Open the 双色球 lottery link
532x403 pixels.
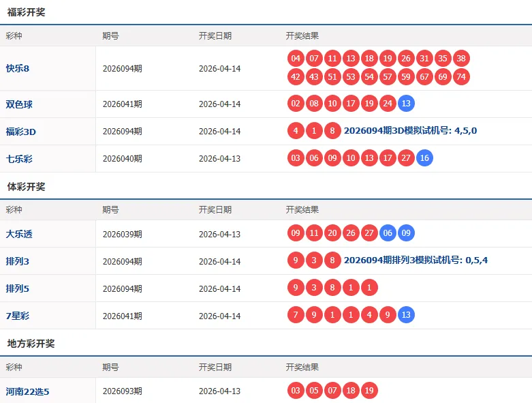(19, 104)
